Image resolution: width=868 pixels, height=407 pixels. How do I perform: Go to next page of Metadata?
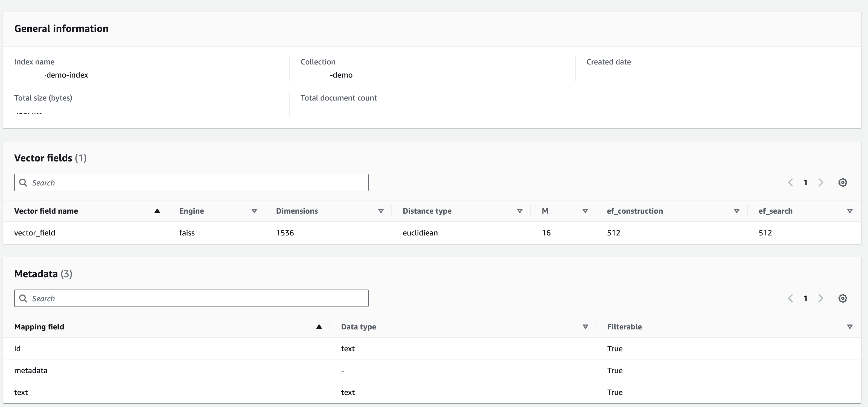click(x=821, y=298)
